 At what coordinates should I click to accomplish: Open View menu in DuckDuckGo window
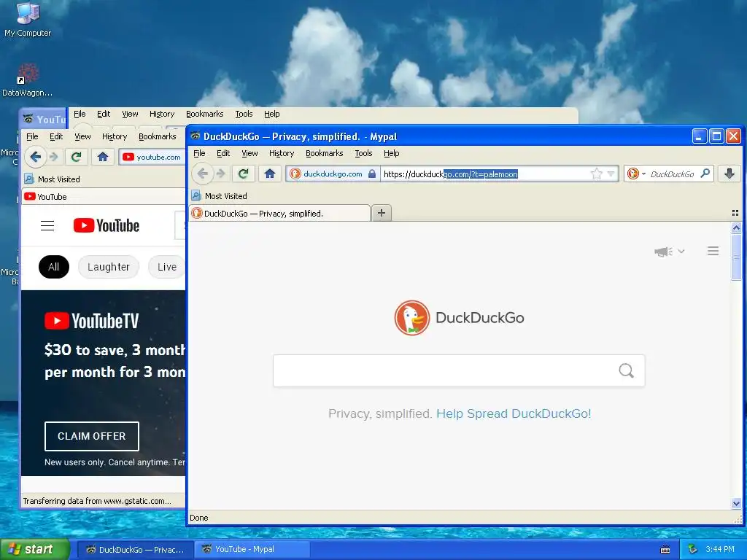[249, 153]
